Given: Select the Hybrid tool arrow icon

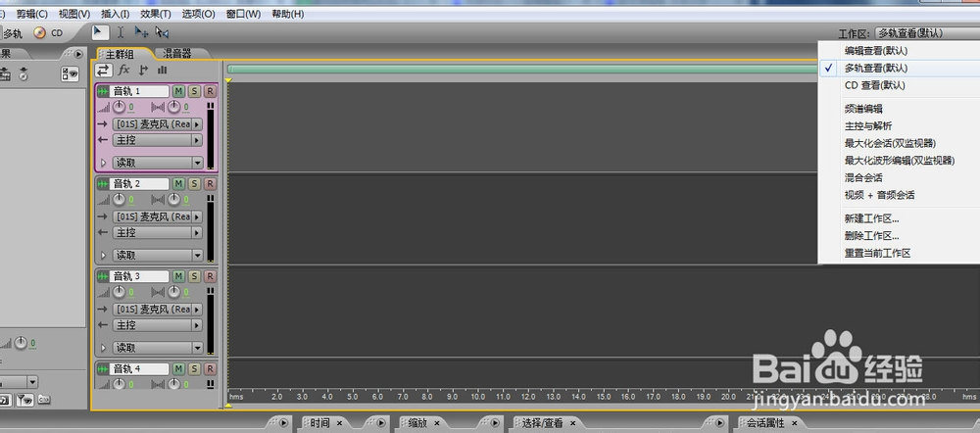Looking at the screenshot, I should pyautogui.click(x=100, y=32).
